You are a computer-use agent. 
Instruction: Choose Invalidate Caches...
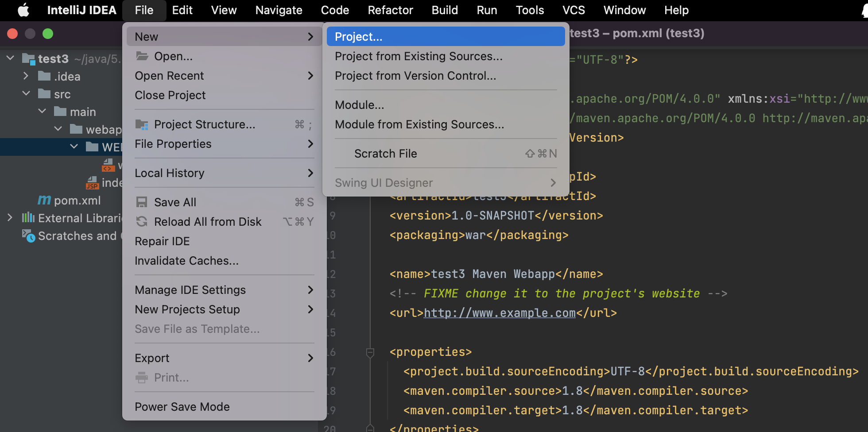click(x=224, y=261)
